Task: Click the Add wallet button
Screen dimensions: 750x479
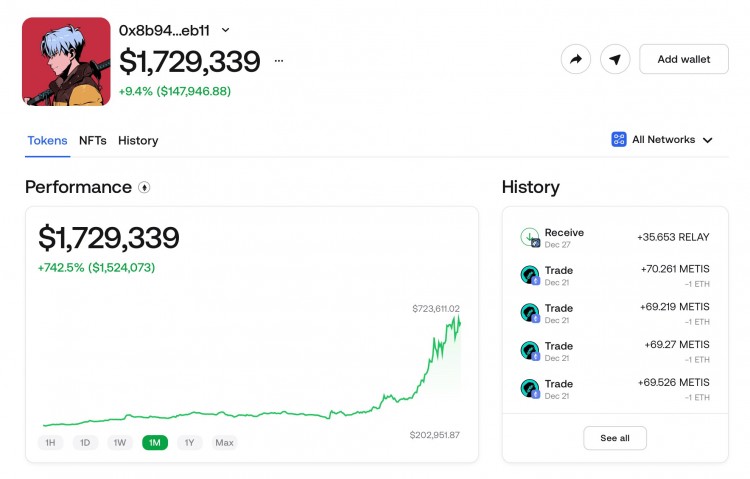Action: 684,59
